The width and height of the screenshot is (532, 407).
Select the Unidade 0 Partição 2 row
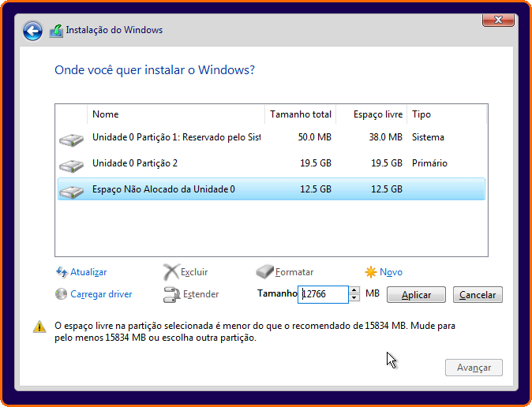point(272,163)
